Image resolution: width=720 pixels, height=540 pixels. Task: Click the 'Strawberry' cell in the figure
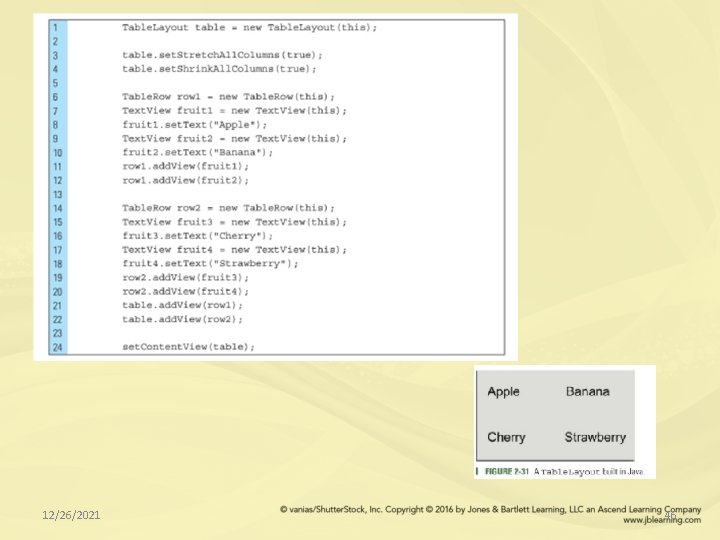pos(595,437)
